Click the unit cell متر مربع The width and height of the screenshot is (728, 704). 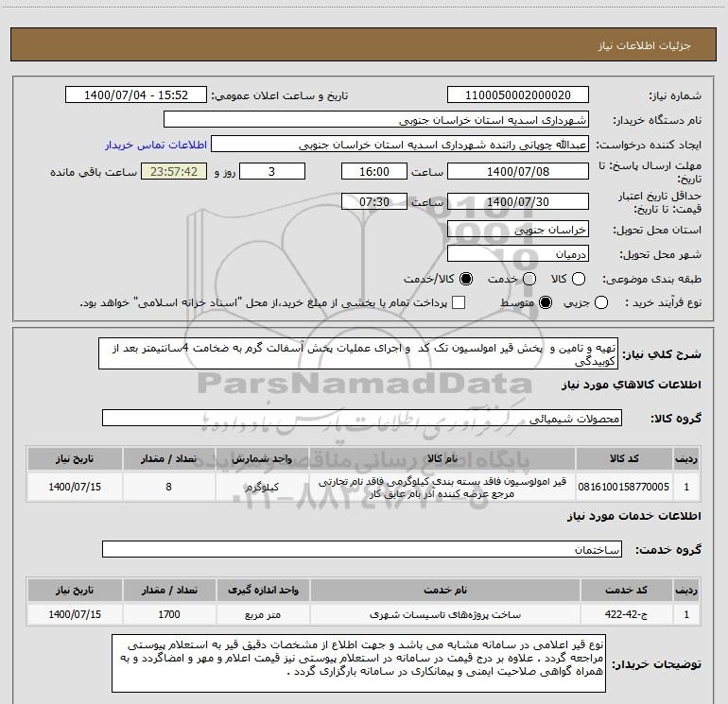(263, 614)
